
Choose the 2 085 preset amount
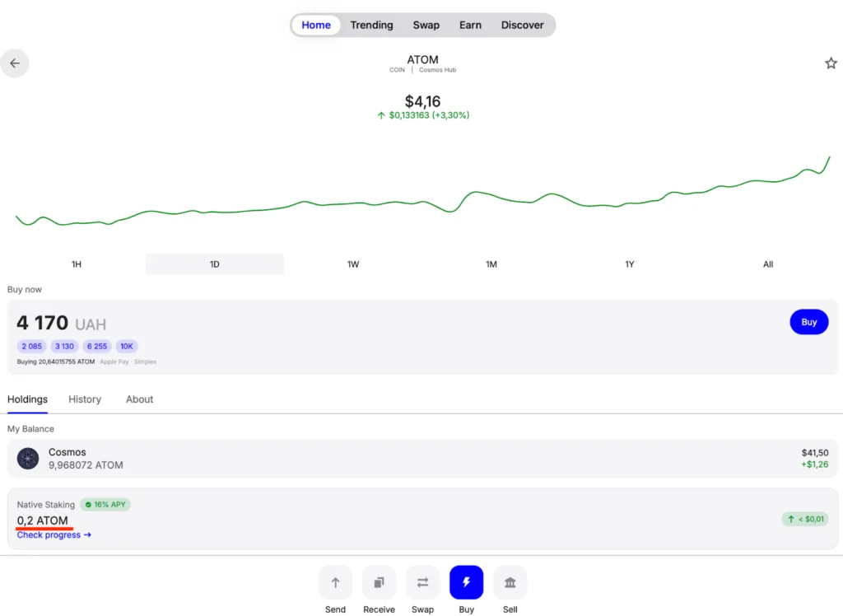[31, 347]
